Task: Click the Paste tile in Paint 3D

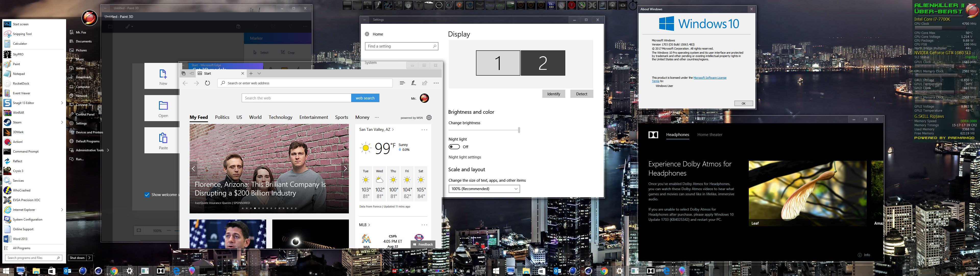Action: tap(163, 140)
